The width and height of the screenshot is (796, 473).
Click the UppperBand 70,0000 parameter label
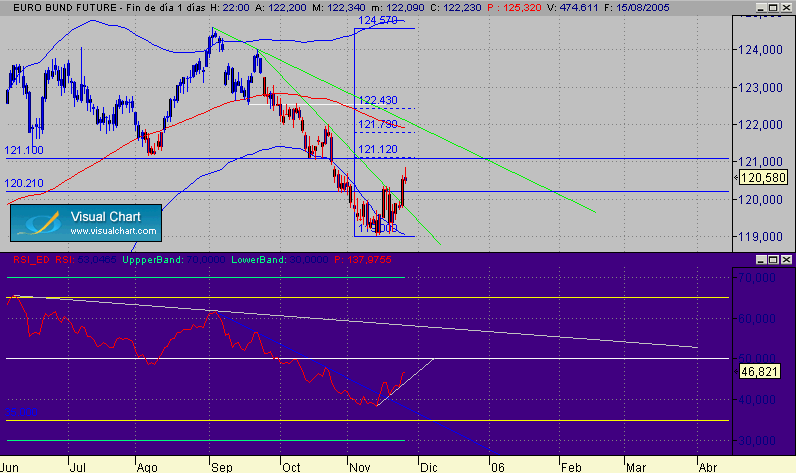click(x=174, y=260)
